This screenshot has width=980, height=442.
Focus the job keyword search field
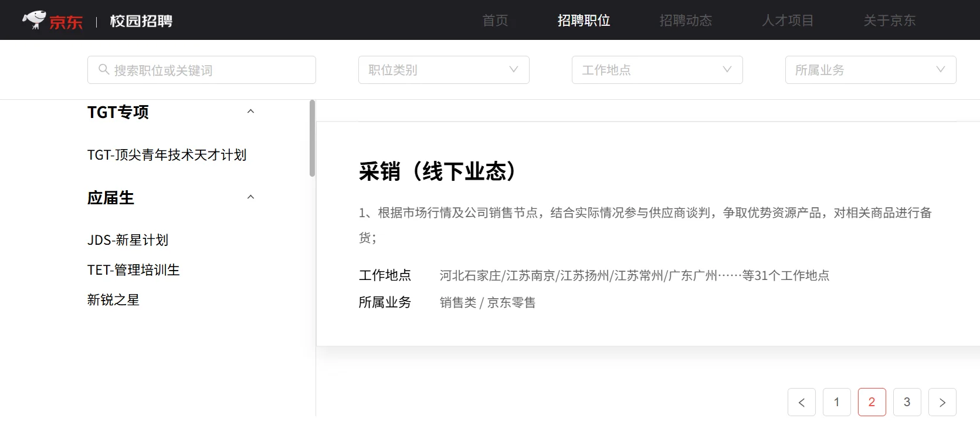[202, 70]
